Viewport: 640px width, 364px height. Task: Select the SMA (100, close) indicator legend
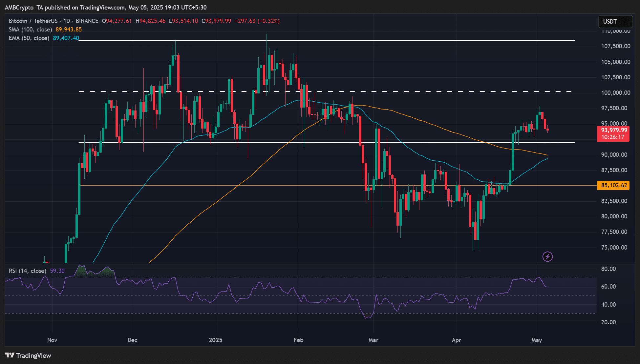30,30
